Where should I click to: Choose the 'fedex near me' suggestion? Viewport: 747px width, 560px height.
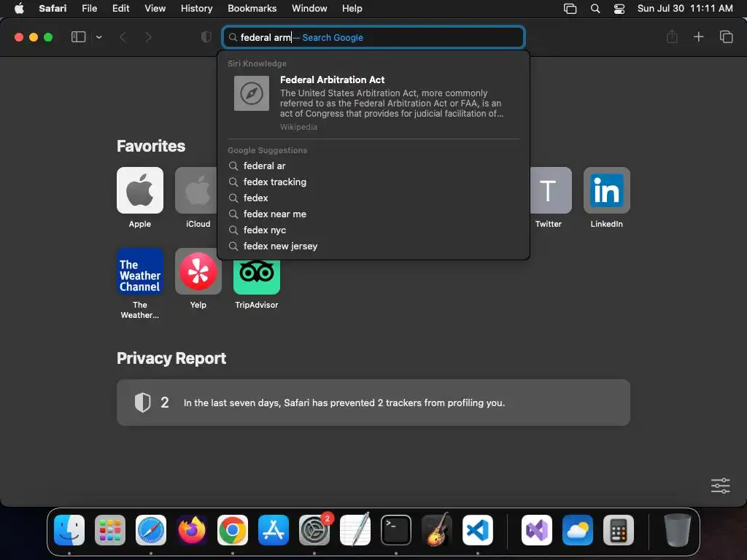(x=373, y=214)
